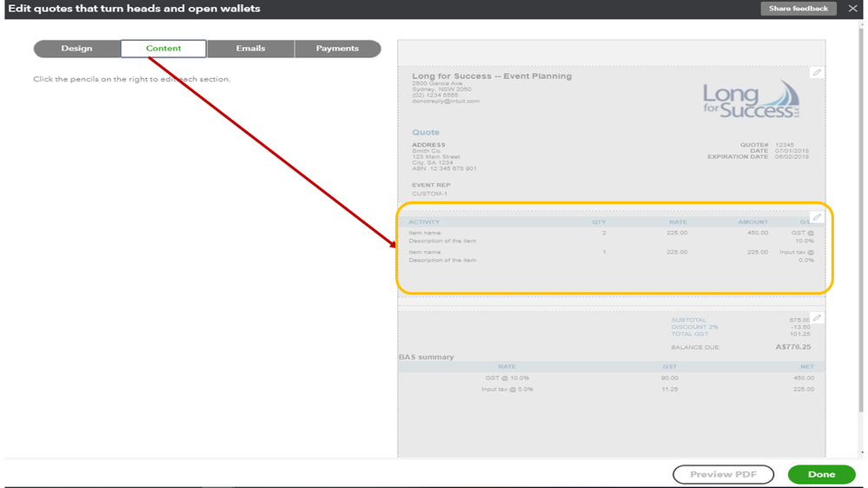Click the 'CUSTOM-1' value

[429, 194]
